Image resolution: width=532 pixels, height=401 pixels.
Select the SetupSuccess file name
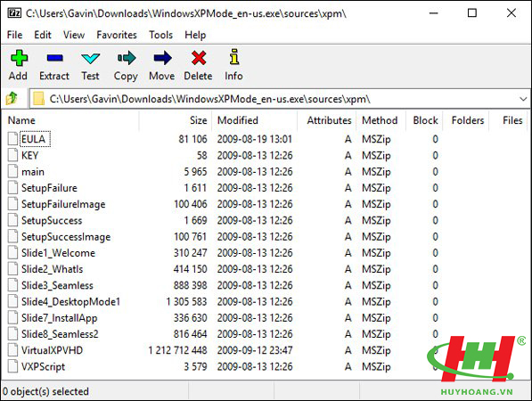pyautogui.click(x=52, y=220)
